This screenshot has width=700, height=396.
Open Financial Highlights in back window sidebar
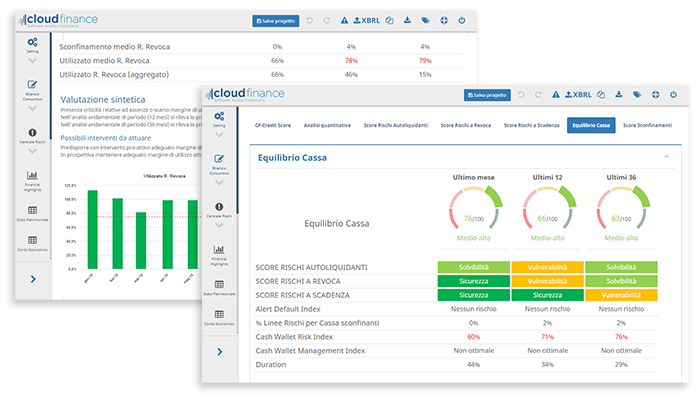pos(33,181)
